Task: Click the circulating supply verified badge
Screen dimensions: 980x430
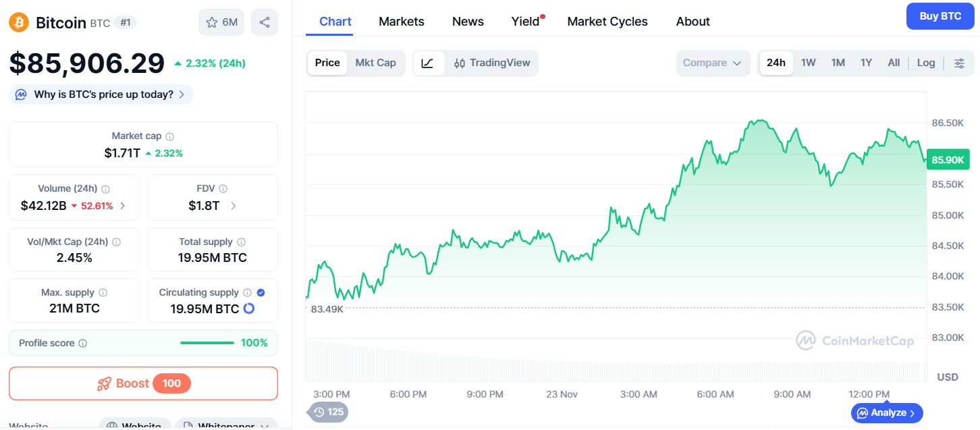Action: point(261,292)
